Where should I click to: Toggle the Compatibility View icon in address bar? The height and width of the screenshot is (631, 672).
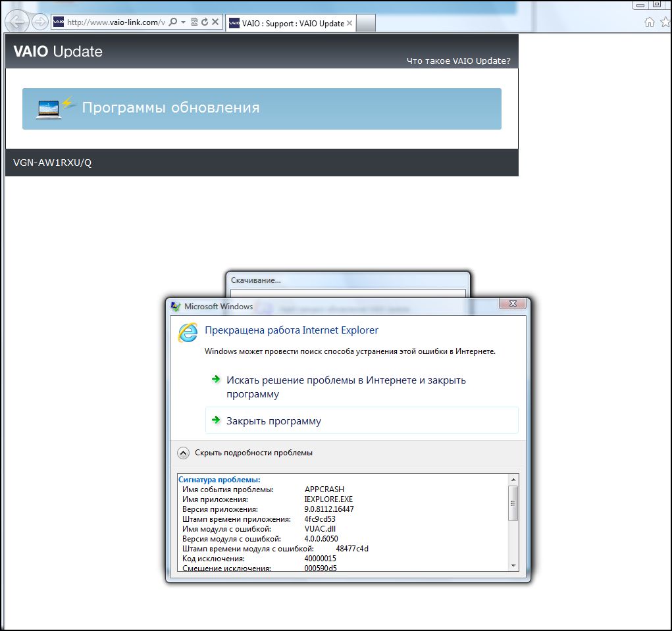pyautogui.click(x=194, y=22)
